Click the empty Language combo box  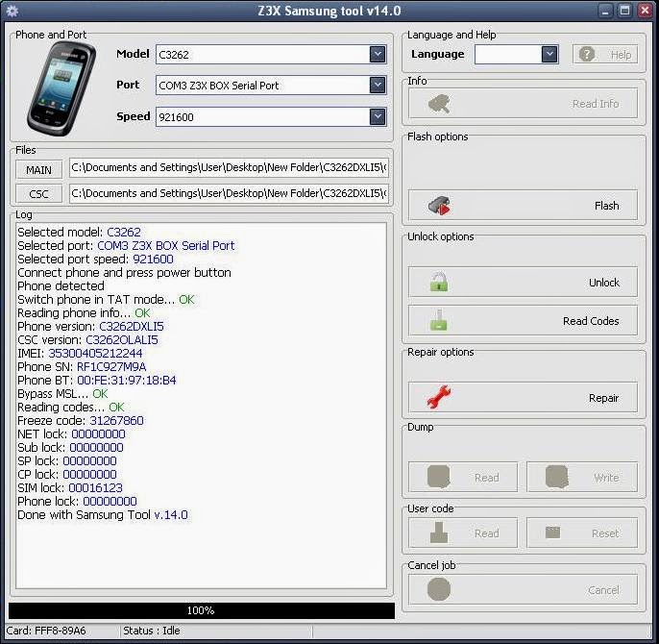(517, 54)
